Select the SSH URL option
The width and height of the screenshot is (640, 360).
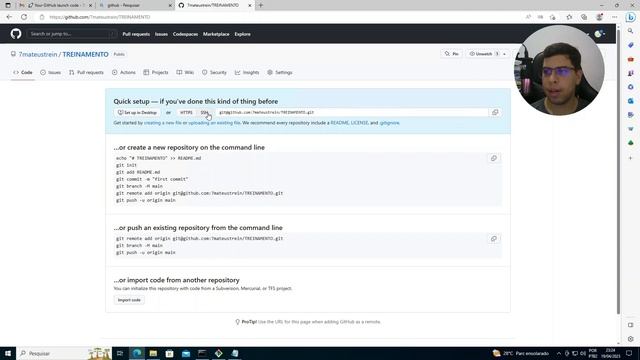[204, 112]
